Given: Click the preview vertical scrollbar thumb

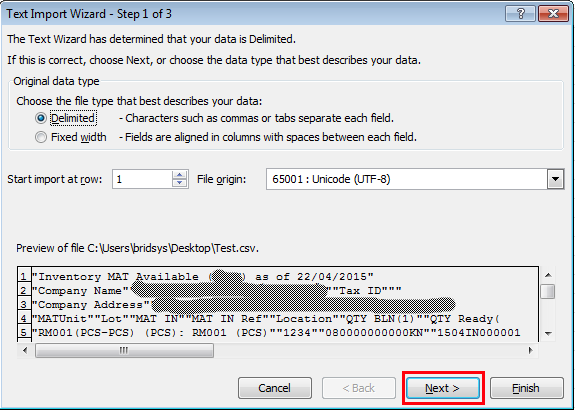Looking at the screenshot, I should [x=548, y=292].
